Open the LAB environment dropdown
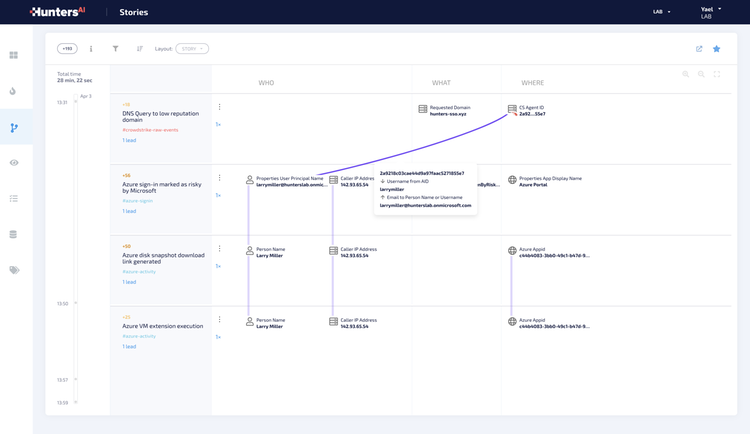 tap(662, 12)
